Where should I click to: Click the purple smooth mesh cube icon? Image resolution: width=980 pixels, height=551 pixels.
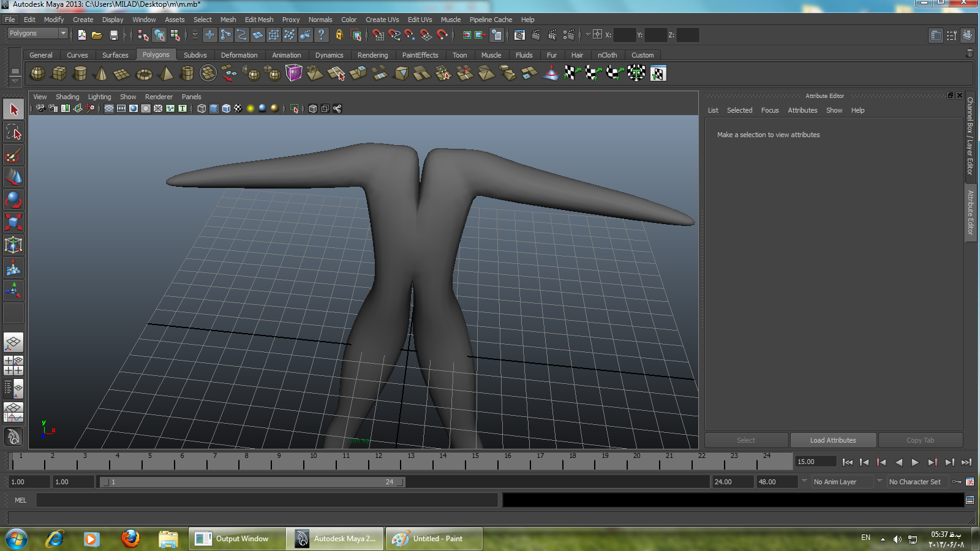pos(293,73)
